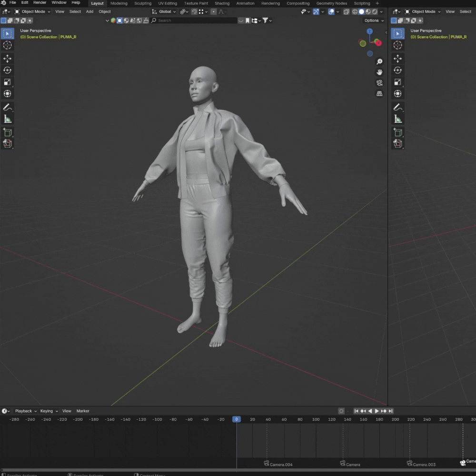Image resolution: width=476 pixels, height=476 pixels.
Task: Play the animation in reverse
Action: (370, 411)
